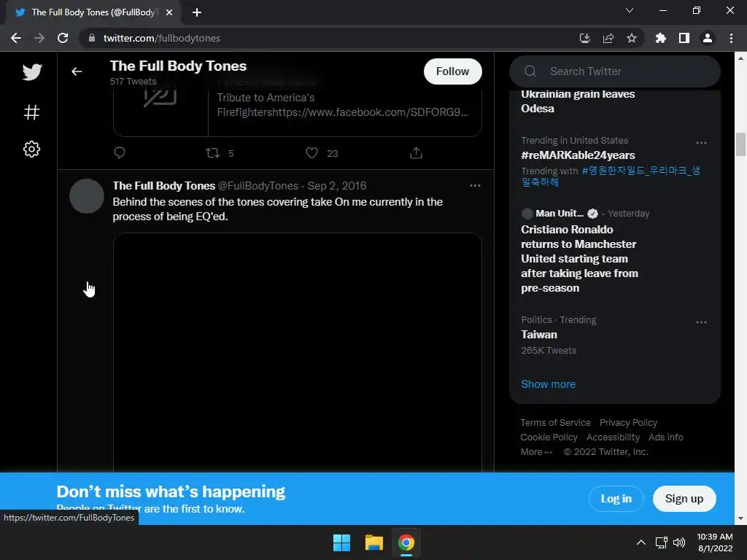Focus the Search Twitter field

[x=614, y=71]
